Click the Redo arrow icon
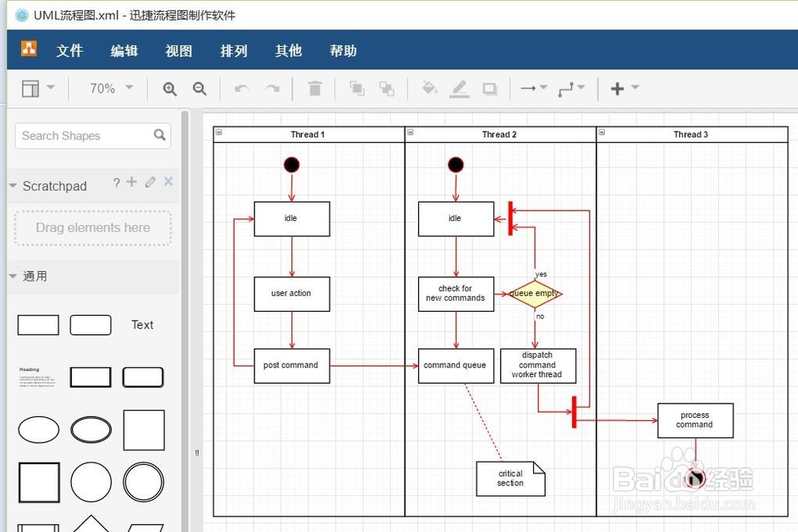This screenshot has height=532, width=798. (x=271, y=89)
